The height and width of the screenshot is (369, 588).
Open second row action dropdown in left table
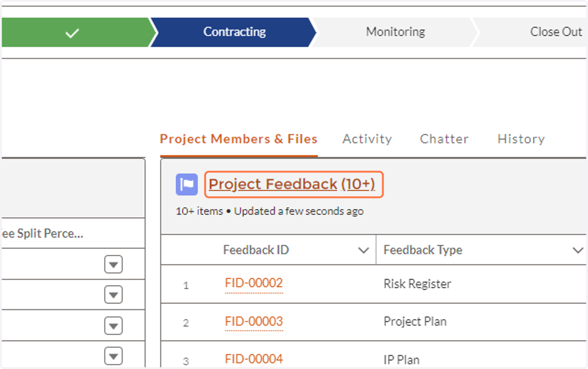[x=113, y=295]
